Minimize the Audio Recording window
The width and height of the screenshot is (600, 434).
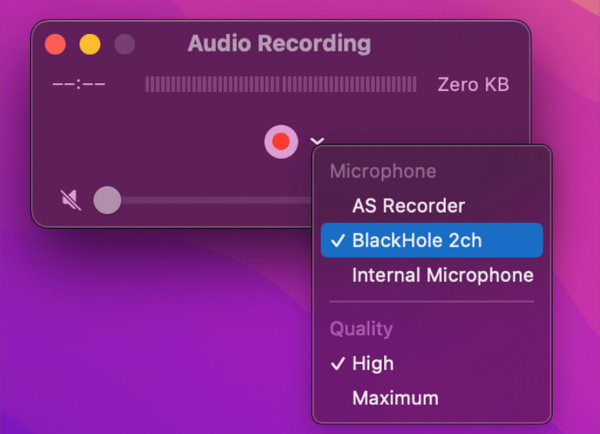[x=90, y=44]
